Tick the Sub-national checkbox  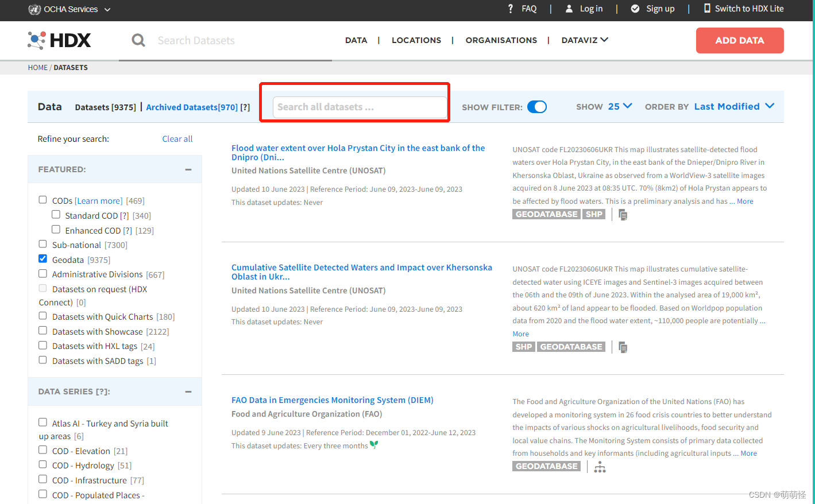pyautogui.click(x=43, y=244)
